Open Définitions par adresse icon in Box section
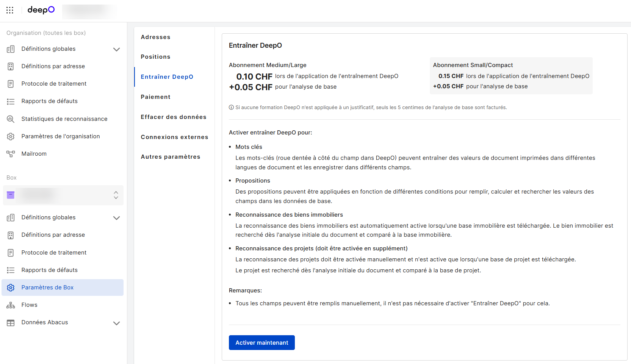 point(11,235)
